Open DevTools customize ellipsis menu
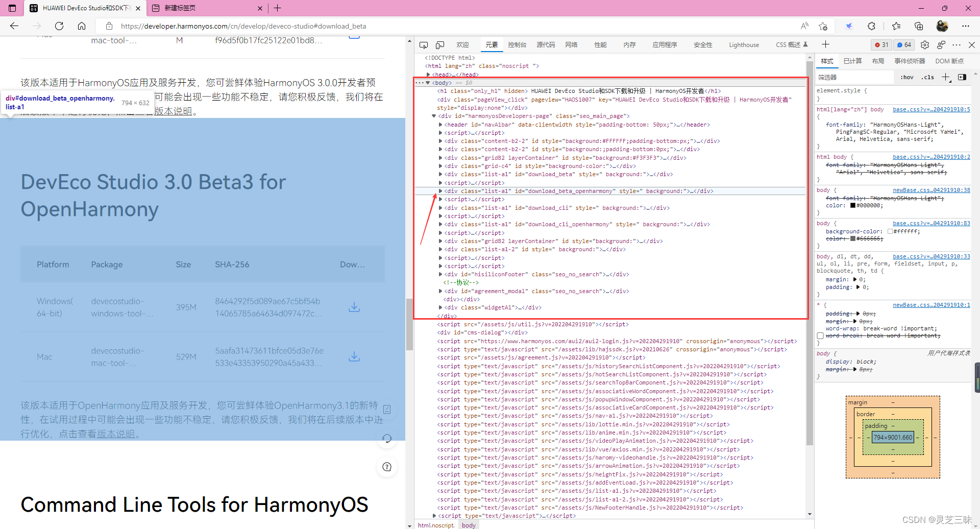Image resolution: width=980 pixels, height=529 pixels. pyautogui.click(x=957, y=45)
